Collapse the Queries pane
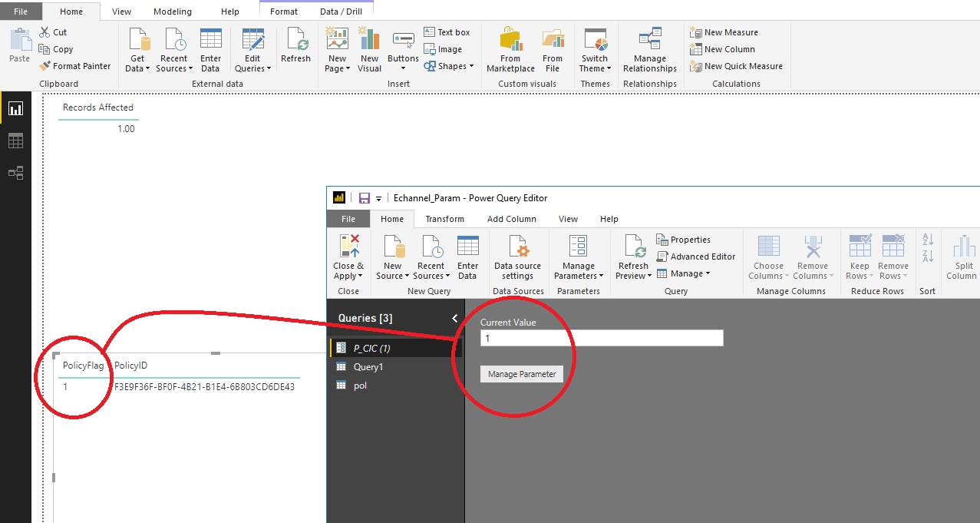 point(454,318)
